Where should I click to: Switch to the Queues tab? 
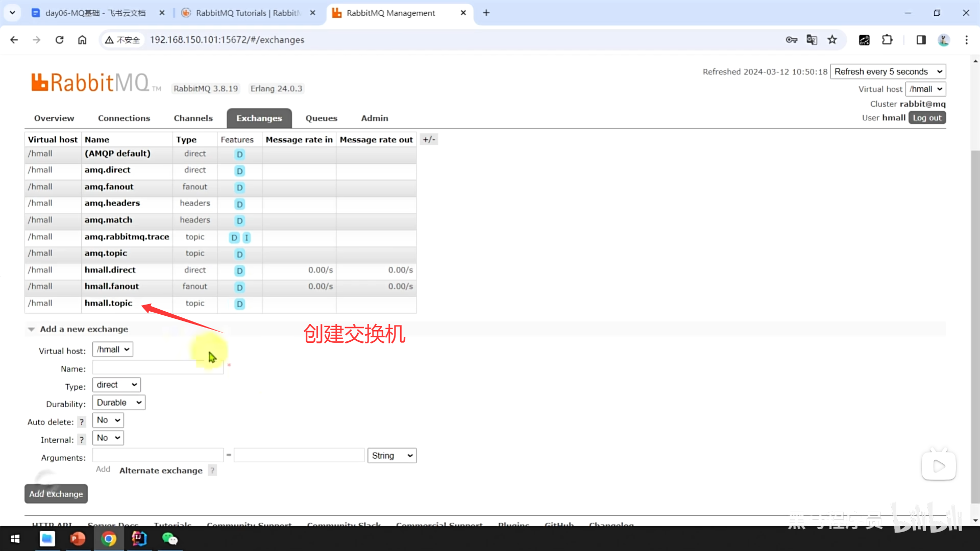click(321, 118)
